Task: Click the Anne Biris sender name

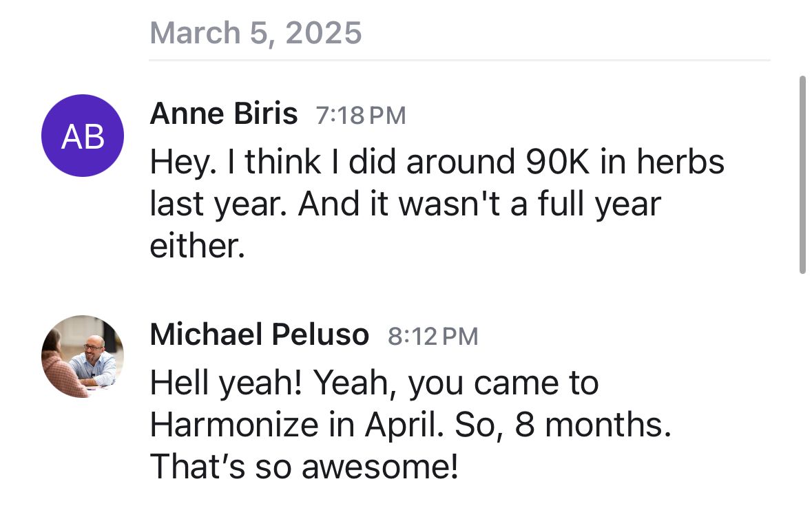Action: [223, 114]
